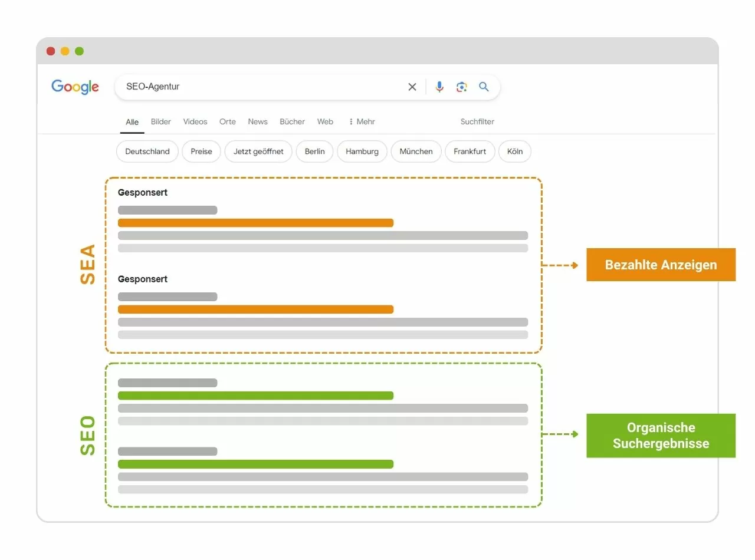Click the first orange sponsored result title
Screen dimensions: 755x560
pos(255,223)
